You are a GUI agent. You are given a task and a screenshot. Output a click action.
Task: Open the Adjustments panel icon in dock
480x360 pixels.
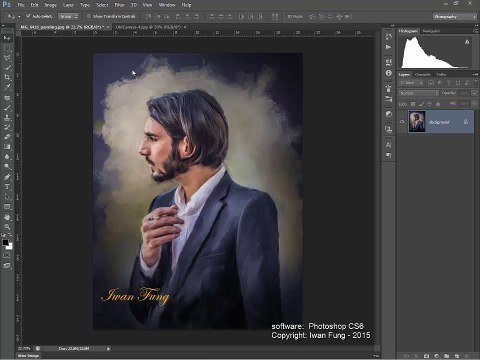[389, 114]
